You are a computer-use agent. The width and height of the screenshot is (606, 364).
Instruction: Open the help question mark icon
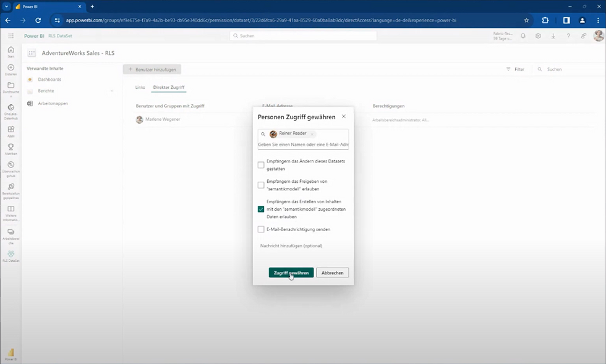pyautogui.click(x=568, y=36)
